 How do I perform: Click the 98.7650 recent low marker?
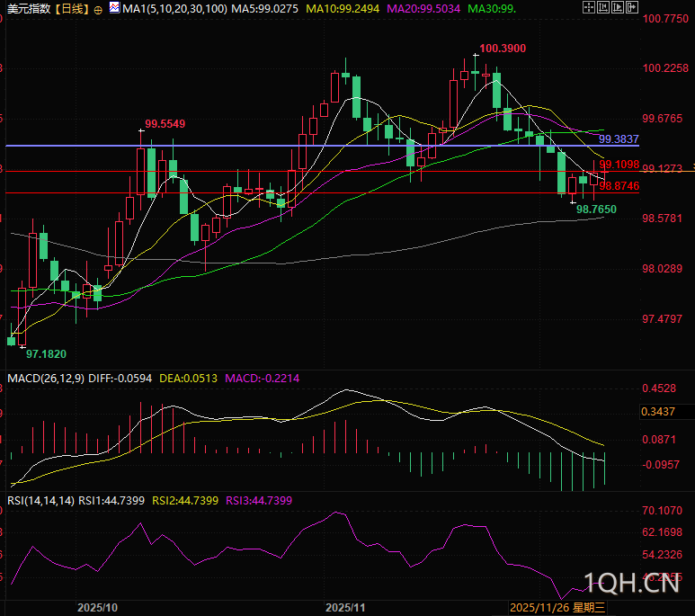pyautogui.click(x=596, y=209)
